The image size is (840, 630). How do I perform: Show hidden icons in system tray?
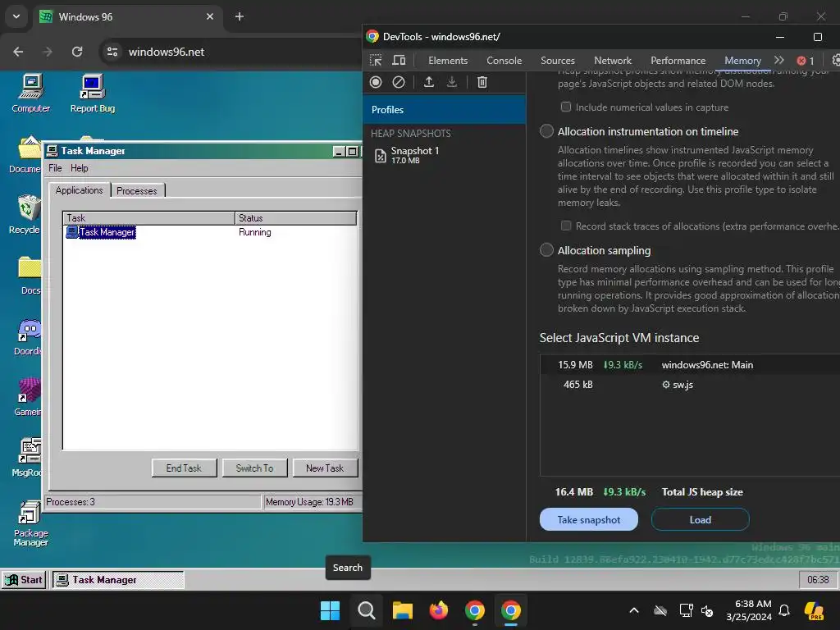[634, 610]
